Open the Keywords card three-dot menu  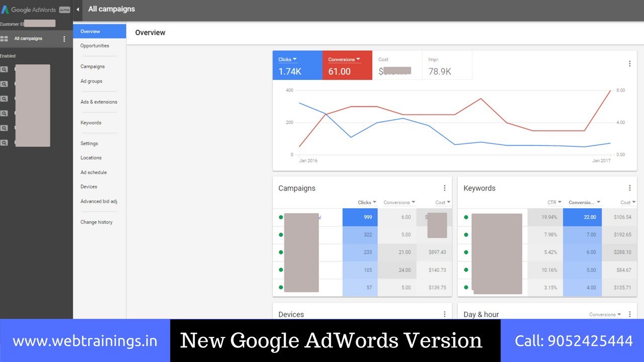[629, 188]
